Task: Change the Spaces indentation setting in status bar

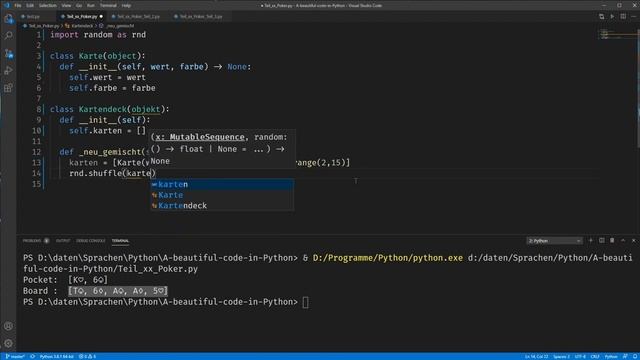Action: 562,356
